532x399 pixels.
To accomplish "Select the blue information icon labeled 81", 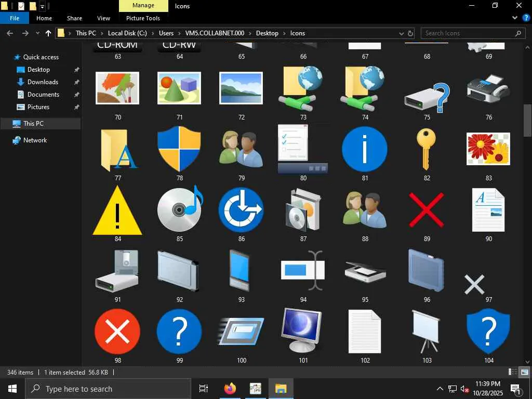I will click(365, 149).
